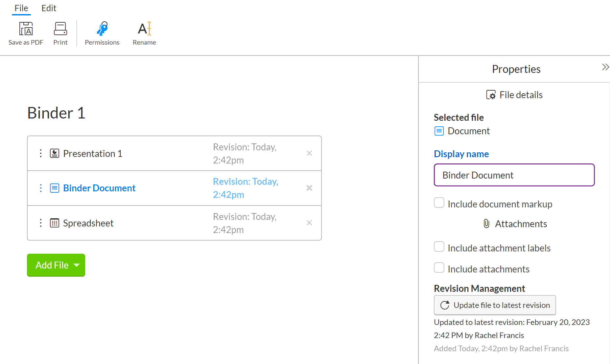Click the Save as PDF icon
Screen dimensions: 610x364
[x=26, y=29]
